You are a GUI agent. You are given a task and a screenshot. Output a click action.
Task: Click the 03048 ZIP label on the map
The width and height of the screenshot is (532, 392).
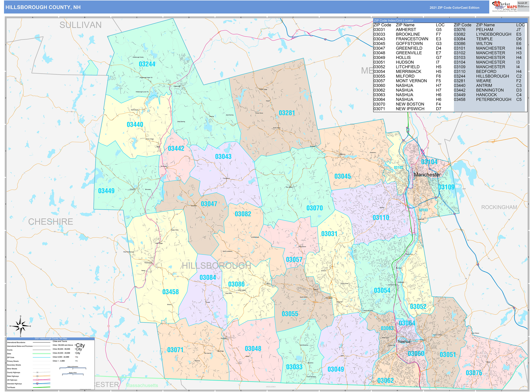(x=253, y=349)
